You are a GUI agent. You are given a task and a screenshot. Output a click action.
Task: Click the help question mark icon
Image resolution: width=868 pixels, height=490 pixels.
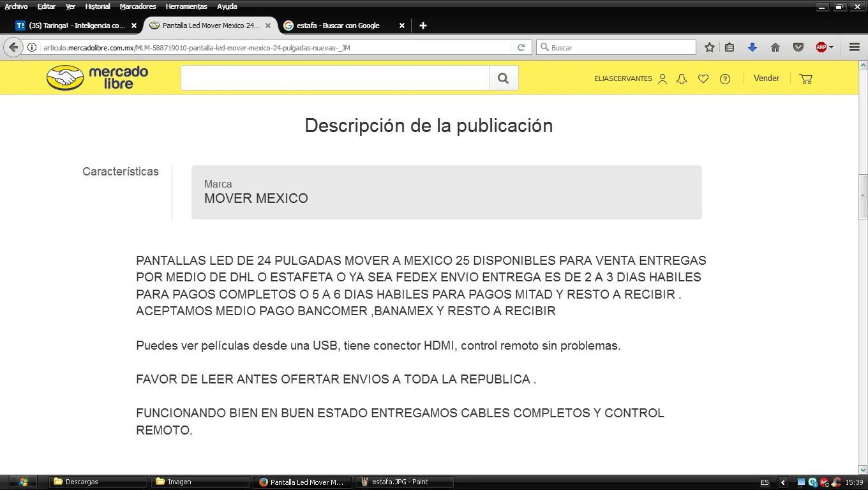pos(725,78)
